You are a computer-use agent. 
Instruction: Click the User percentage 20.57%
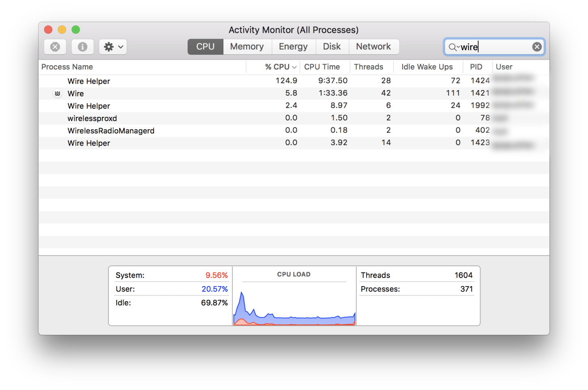[x=214, y=289]
